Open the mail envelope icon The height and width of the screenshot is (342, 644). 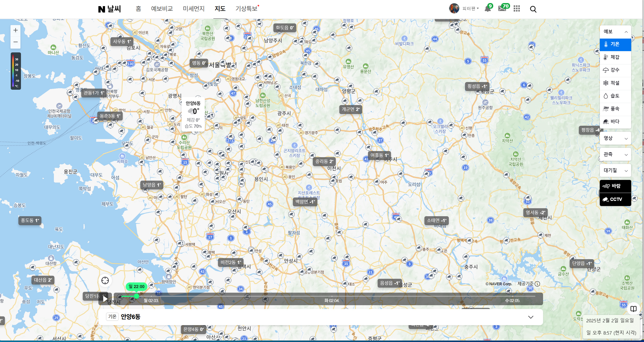[502, 9]
